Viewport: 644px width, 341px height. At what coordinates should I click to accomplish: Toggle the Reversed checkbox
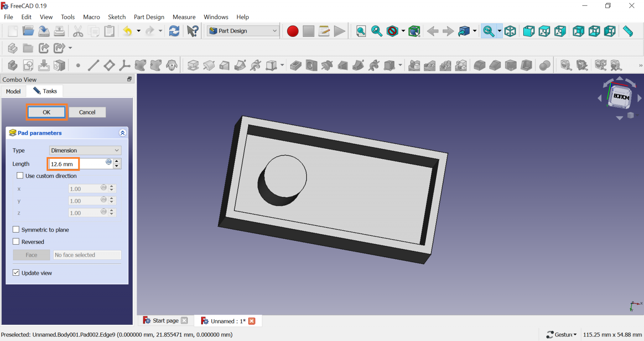pyautogui.click(x=16, y=242)
